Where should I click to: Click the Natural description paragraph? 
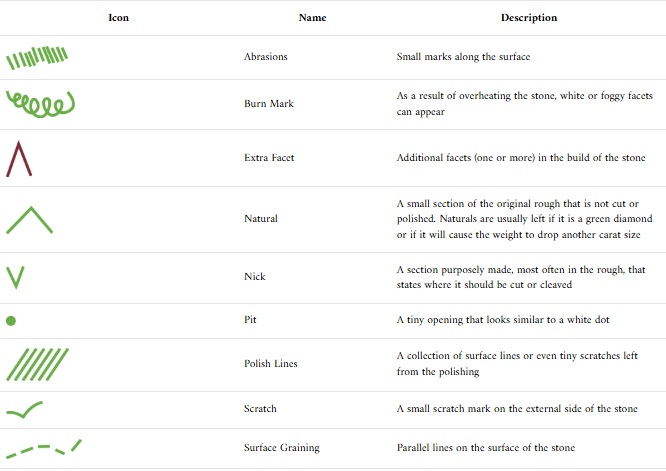(x=525, y=219)
